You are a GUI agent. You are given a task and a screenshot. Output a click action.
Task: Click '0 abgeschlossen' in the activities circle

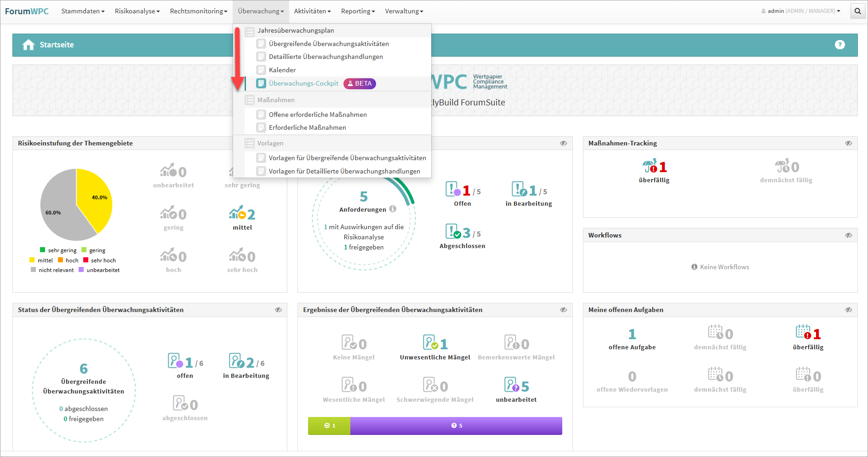[84, 409]
